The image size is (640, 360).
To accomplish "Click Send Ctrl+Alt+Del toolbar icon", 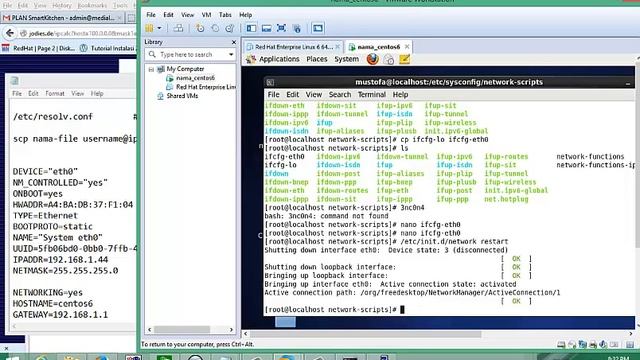I will [x=178, y=28].
